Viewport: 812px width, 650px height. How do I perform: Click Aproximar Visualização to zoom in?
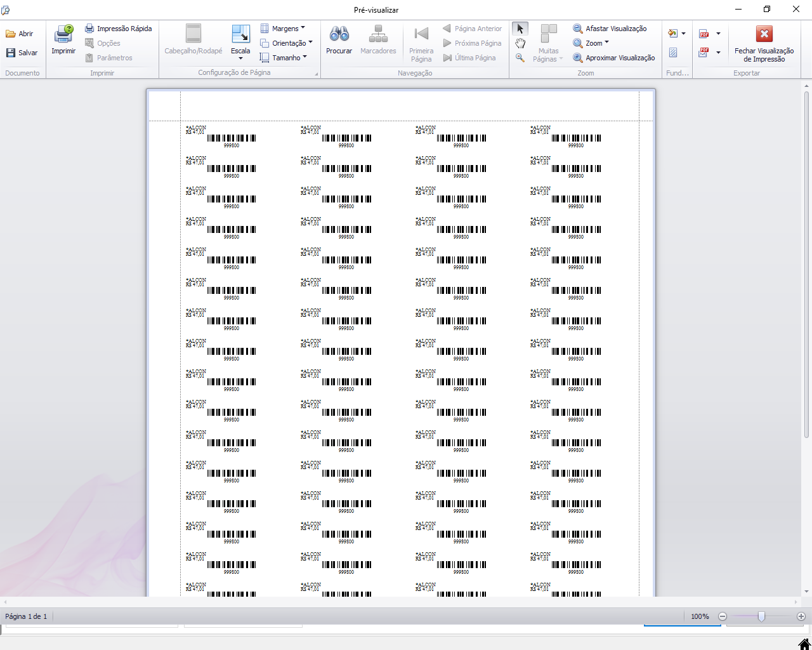point(613,58)
